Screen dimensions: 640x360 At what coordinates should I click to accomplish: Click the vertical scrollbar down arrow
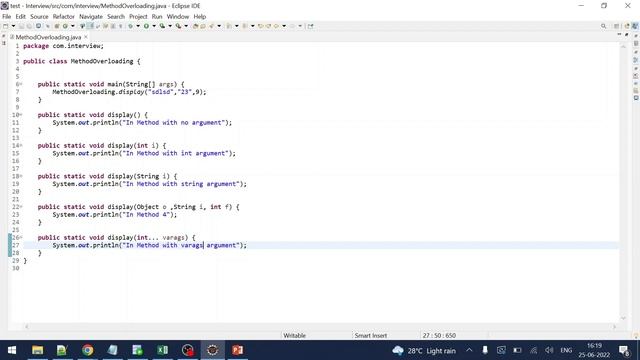(x=623, y=318)
